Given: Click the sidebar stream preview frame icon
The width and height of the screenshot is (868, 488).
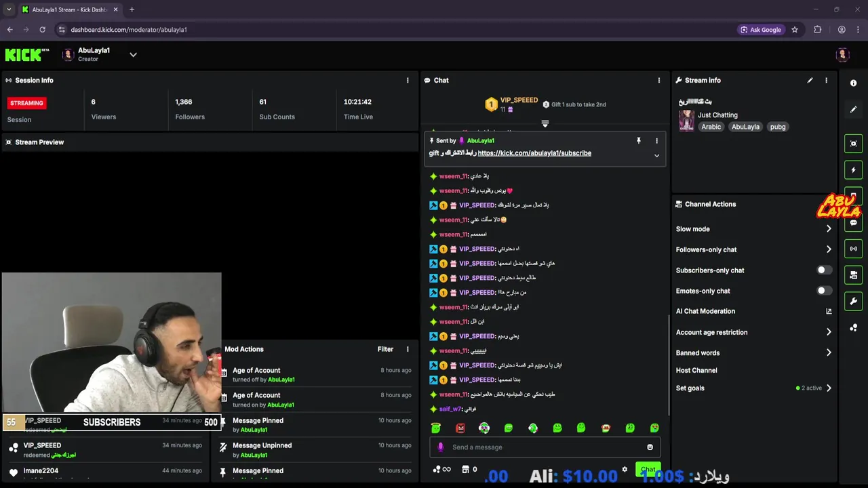Looking at the screenshot, I should pos(854,143).
